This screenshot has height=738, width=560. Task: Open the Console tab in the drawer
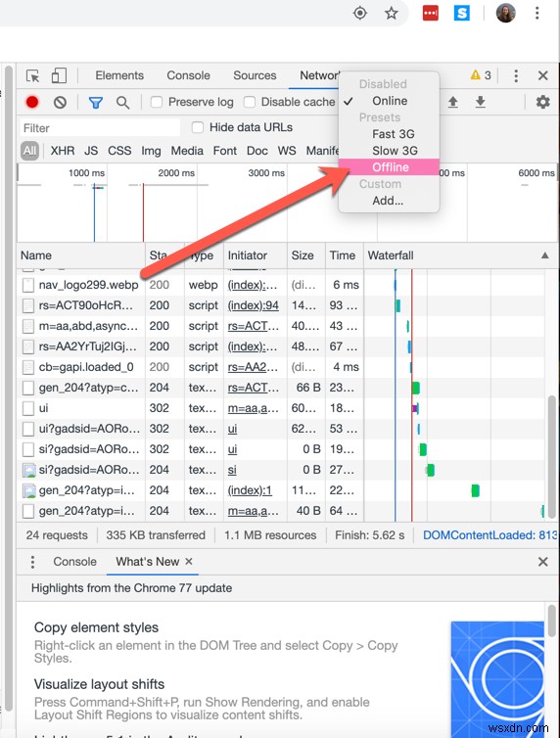pyautogui.click(x=74, y=562)
